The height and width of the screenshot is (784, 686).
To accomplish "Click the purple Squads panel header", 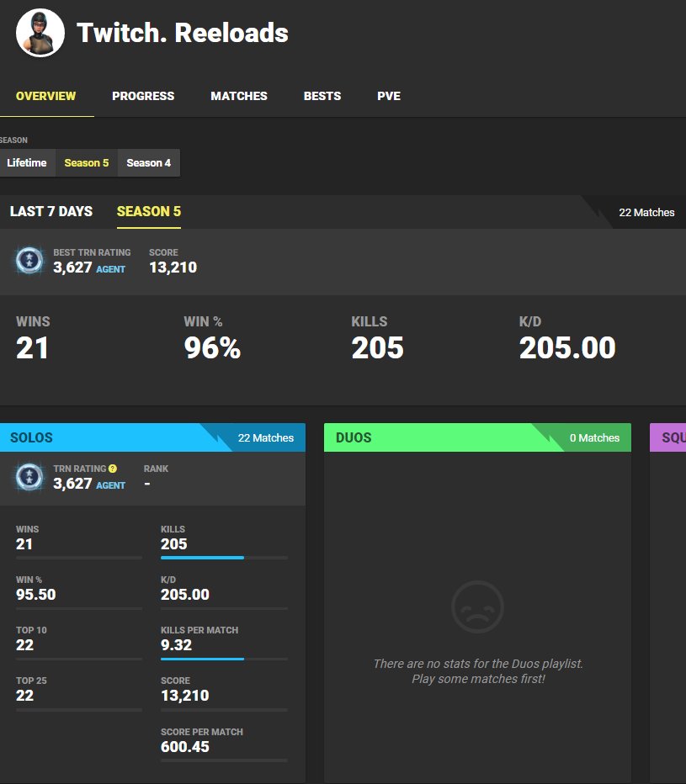I will pyautogui.click(x=668, y=437).
